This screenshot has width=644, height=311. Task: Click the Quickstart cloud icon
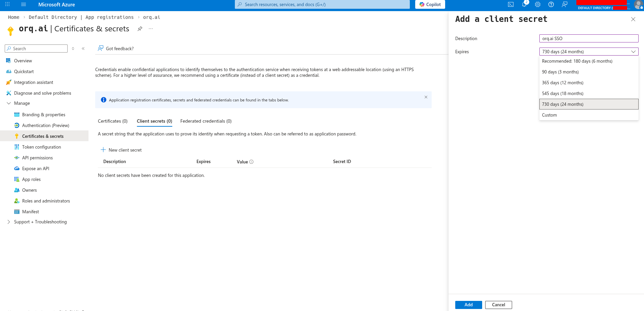point(8,71)
